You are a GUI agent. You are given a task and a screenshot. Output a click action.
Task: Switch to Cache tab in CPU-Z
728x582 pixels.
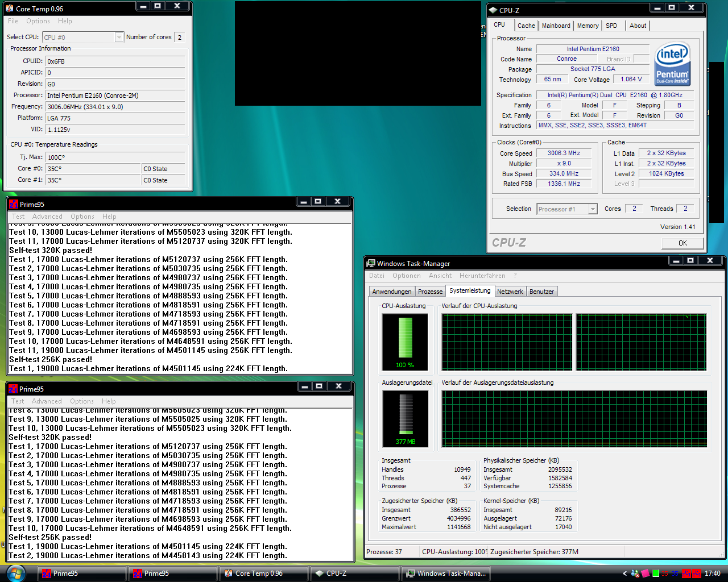tap(526, 26)
